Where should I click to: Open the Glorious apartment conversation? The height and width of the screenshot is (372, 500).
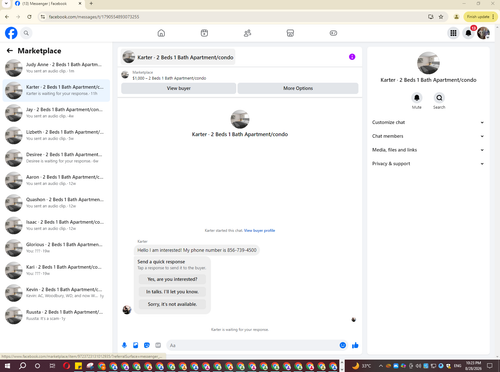pyautogui.click(x=56, y=248)
